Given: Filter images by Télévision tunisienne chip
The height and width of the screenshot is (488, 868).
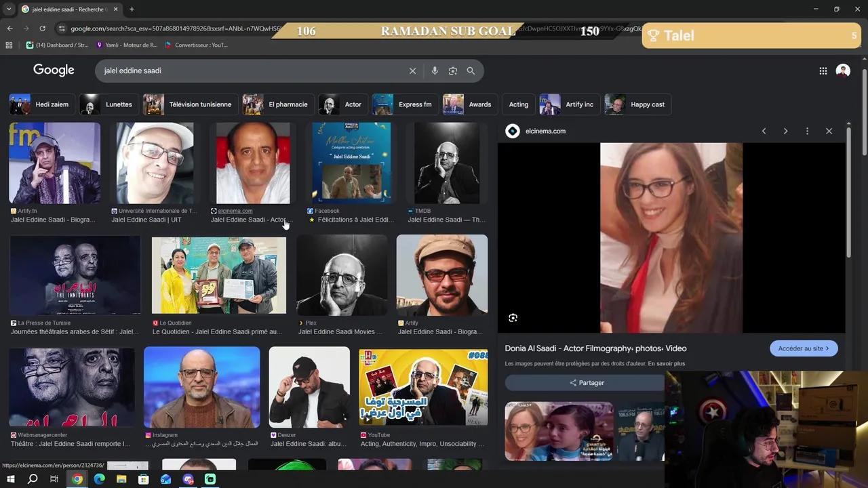Looking at the screenshot, I should 190,104.
